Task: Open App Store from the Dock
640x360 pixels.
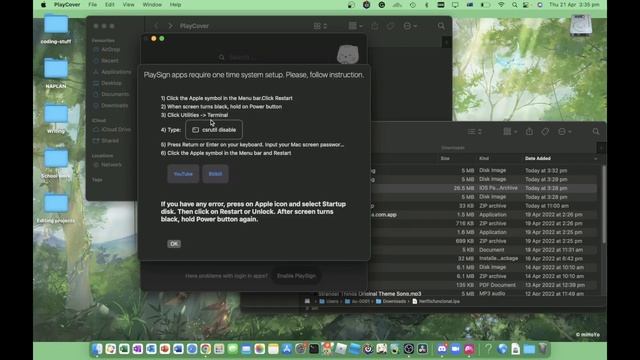Action: click(x=287, y=349)
